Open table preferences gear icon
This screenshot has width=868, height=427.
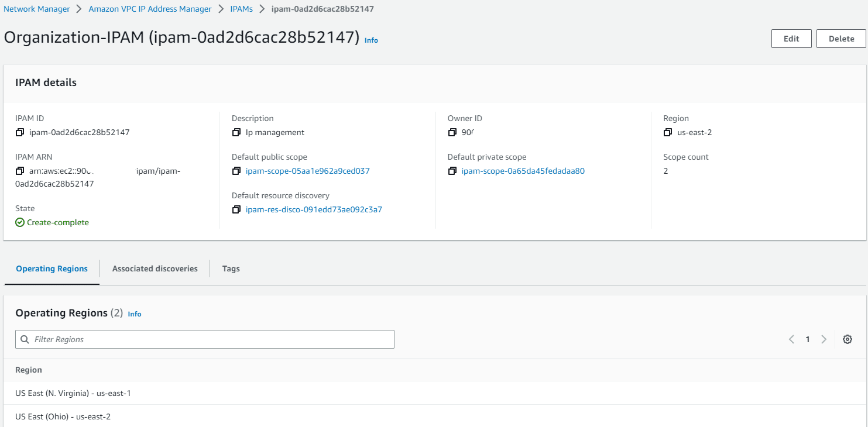[x=847, y=339]
